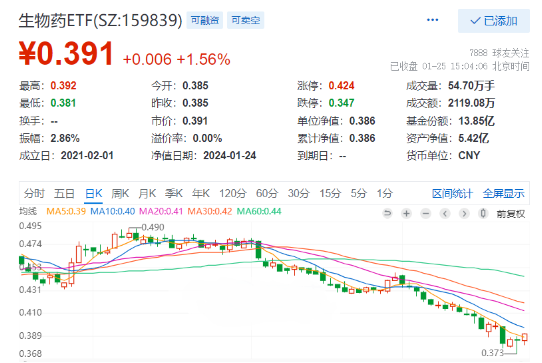Screen dimensions: 542x363
Task: Click the latest red candlestick on the chart
Action: coord(525,338)
